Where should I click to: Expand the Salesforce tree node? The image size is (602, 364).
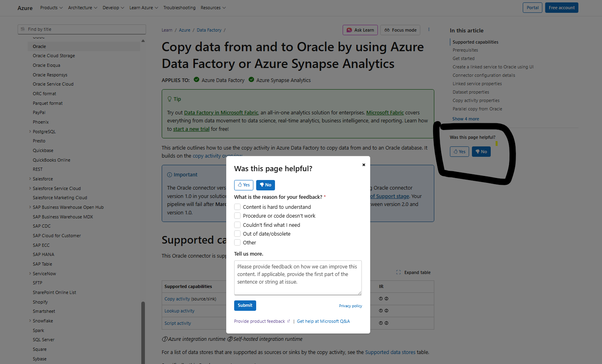tap(30, 179)
